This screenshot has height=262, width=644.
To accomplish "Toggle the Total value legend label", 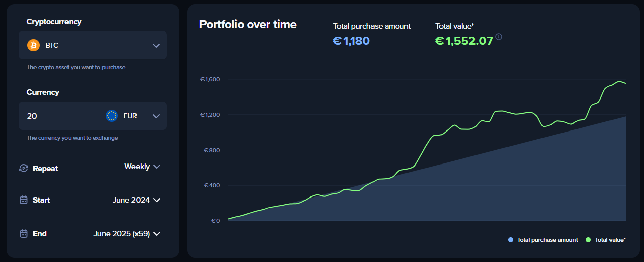I will click(610, 240).
